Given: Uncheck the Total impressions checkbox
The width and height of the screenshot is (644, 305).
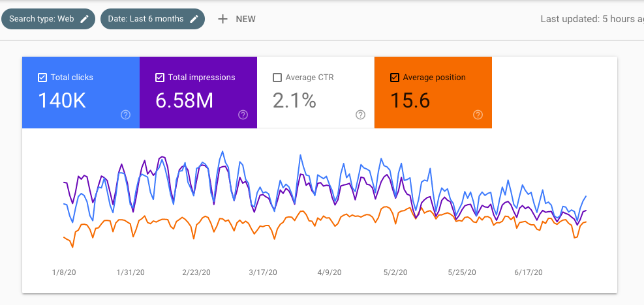Looking at the screenshot, I should tap(160, 78).
